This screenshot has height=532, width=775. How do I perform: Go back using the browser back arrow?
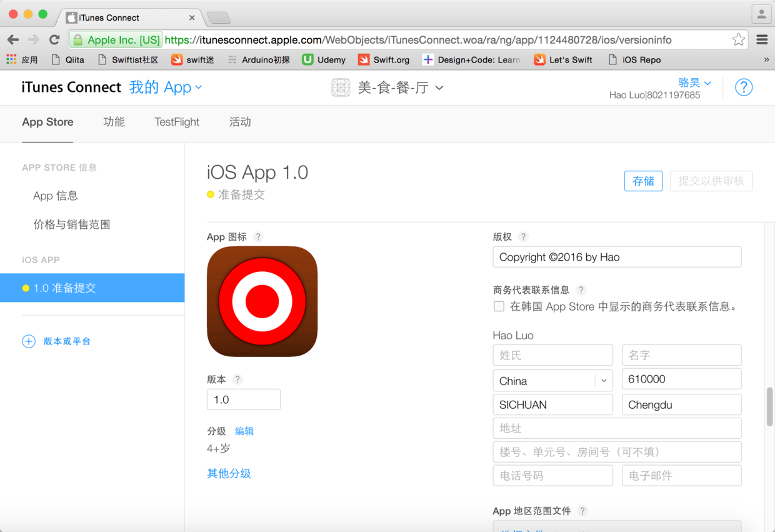point(13,40)
